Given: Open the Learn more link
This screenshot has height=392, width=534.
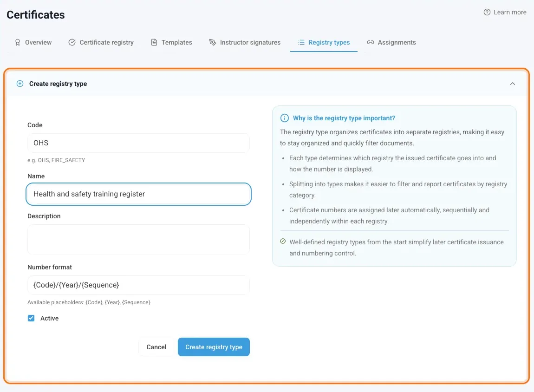Looking at the screenshot, I should tap(505, 12).
